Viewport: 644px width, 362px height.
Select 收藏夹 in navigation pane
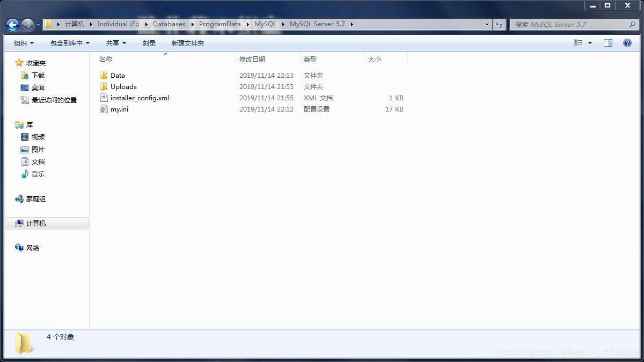(36, 63)
